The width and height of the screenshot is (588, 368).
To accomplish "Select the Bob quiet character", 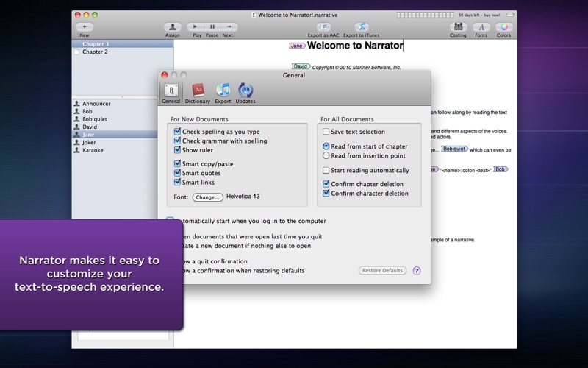I will 115,119.
